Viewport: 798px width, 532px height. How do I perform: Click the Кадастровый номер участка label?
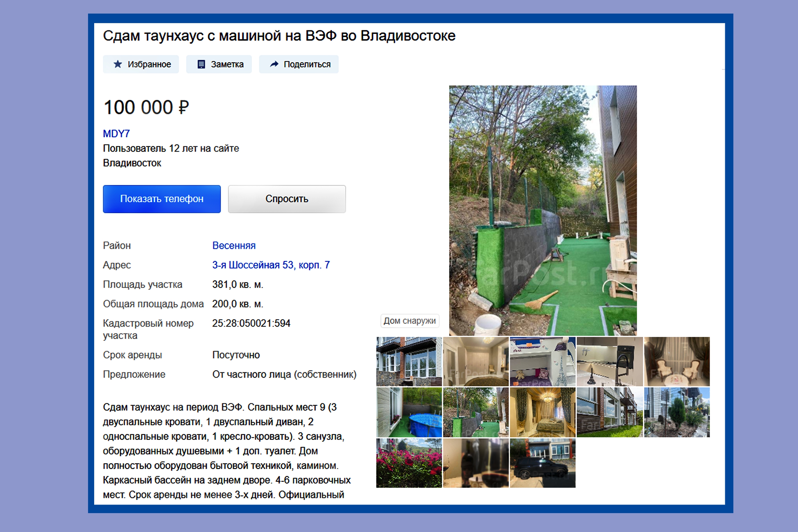(x=148, y=329)
